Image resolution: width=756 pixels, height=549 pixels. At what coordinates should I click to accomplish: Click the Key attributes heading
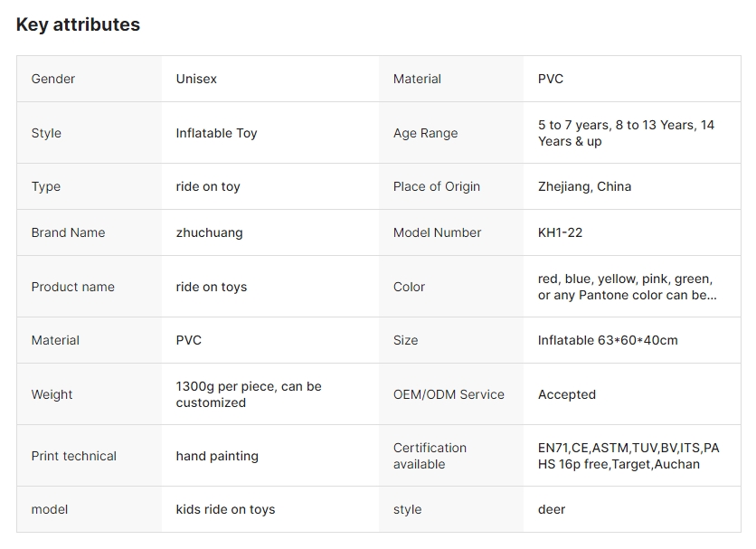tap(78, 25)
